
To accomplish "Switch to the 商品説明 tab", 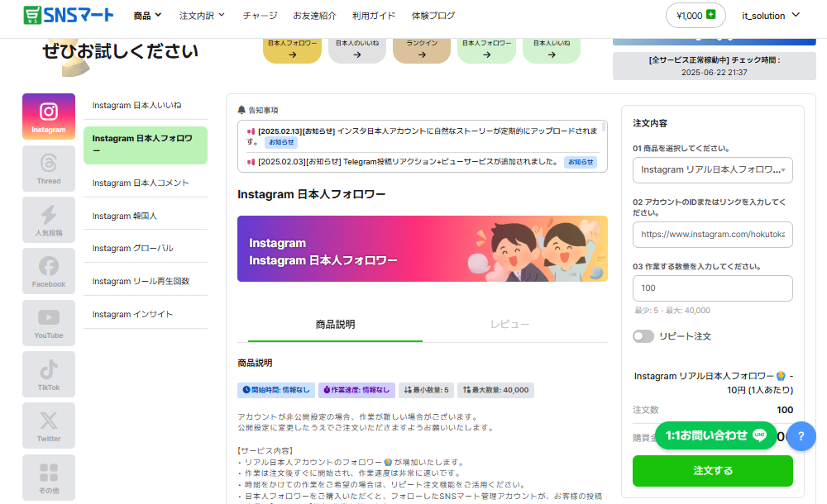I will pyautogui.click(x=336, y=325).
